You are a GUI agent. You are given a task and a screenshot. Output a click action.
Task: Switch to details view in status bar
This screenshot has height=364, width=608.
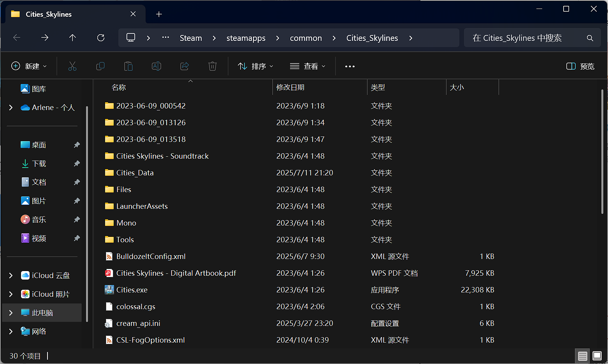(x=583, y=356)
